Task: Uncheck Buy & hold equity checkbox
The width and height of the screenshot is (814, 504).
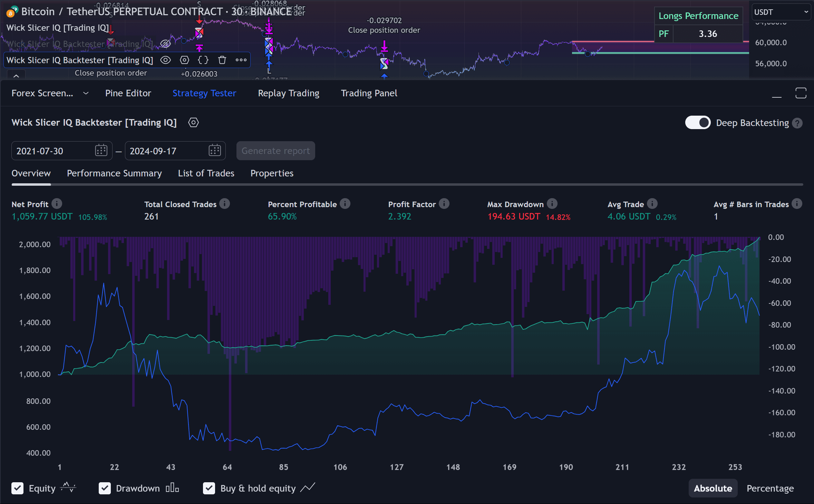Action: tap(209, 488)
